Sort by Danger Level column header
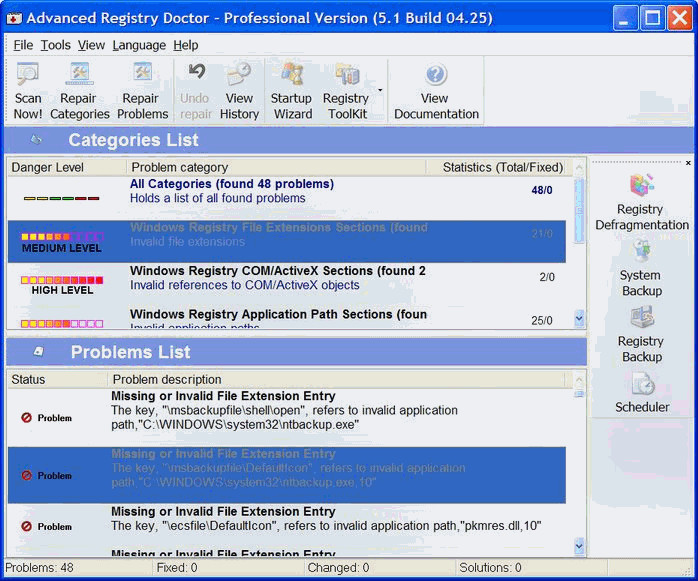The width and height of the screenshot is (698, 581). point(67,167)
